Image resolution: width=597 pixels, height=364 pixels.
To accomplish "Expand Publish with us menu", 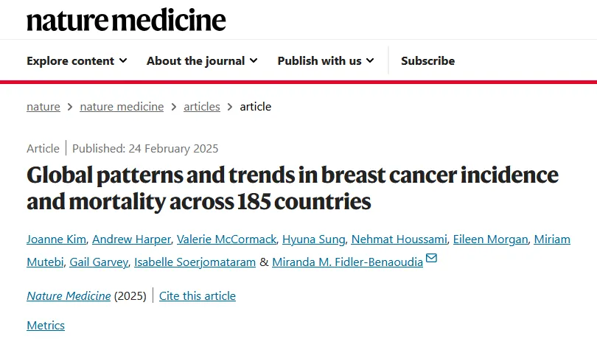I will pyautogui.click(x=326, y=61).
